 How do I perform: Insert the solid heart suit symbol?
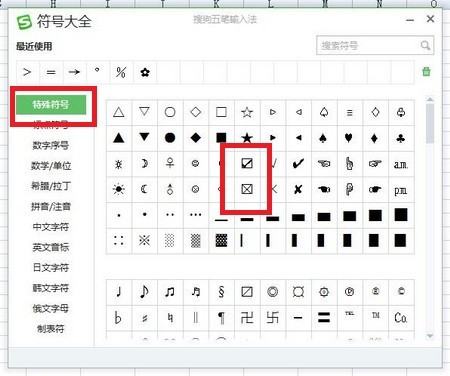[x=349, y=138]
